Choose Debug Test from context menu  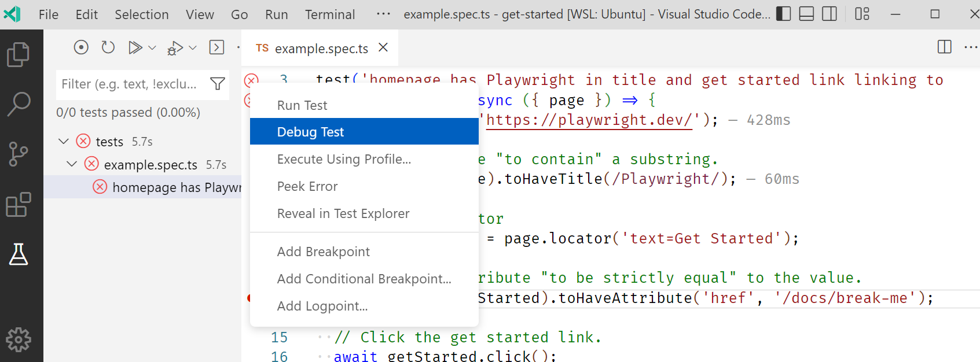click(364, 132)
